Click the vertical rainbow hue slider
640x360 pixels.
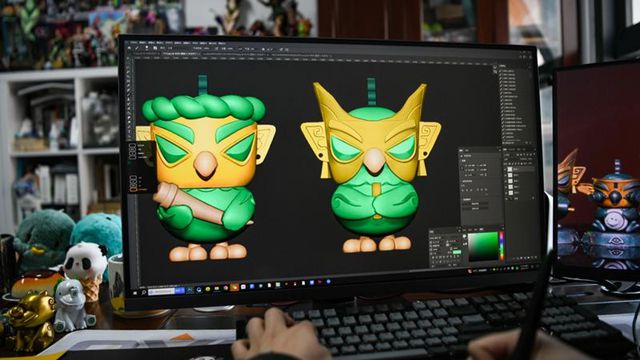tap(502, 246)
